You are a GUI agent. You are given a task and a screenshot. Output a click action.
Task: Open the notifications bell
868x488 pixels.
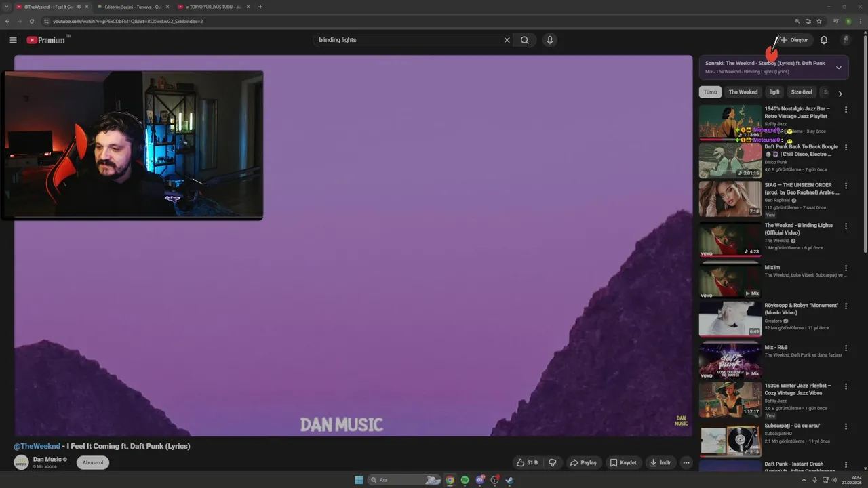pos(824,40)
